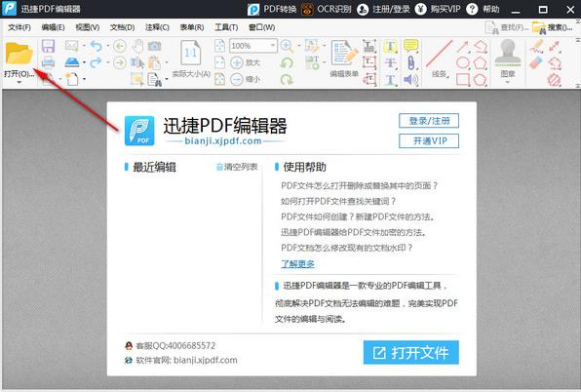
Task: Select the Hand tool
Action: (x=137, y=46)
